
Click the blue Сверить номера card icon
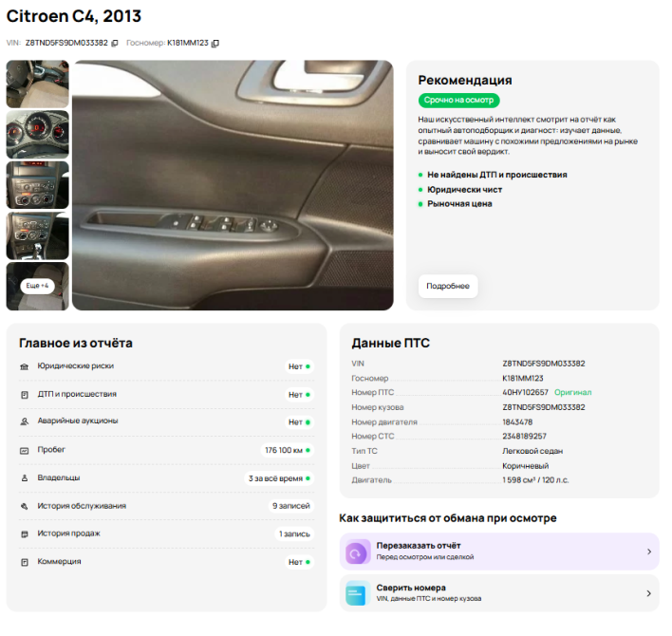[358, 593]
